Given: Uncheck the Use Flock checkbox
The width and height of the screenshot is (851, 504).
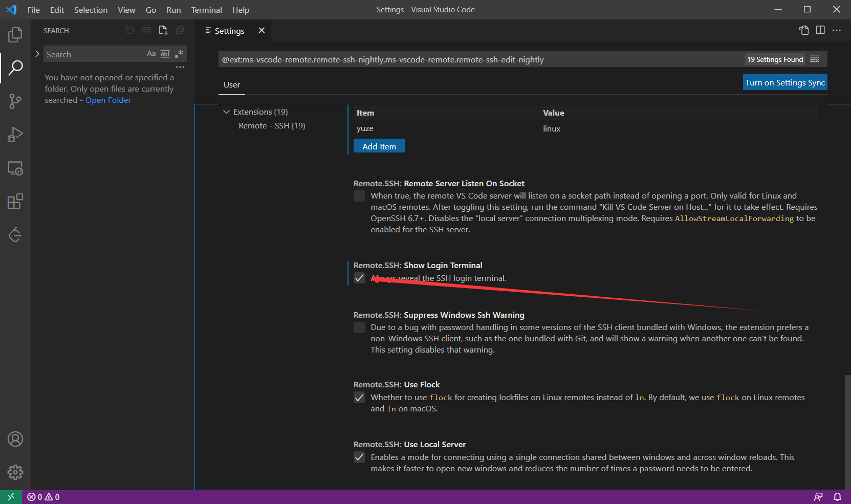Looking at the screenshot, I should pos(359,398).
